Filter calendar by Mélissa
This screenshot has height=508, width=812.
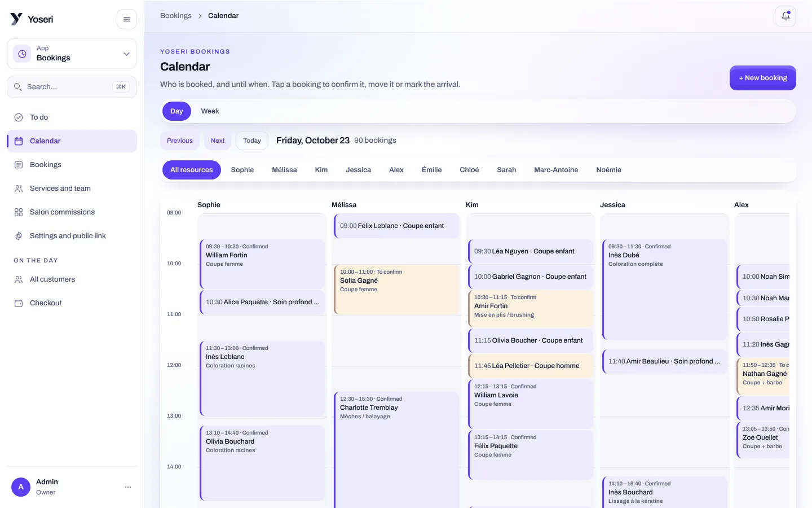[x=284, y=170]
